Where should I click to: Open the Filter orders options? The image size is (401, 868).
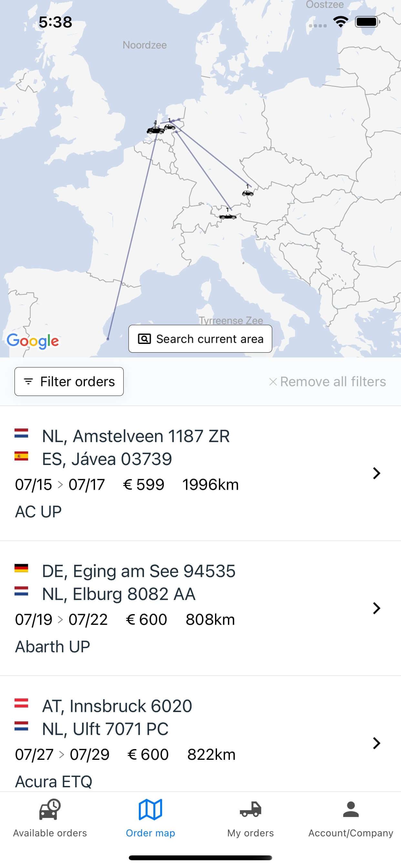[69, 381]
